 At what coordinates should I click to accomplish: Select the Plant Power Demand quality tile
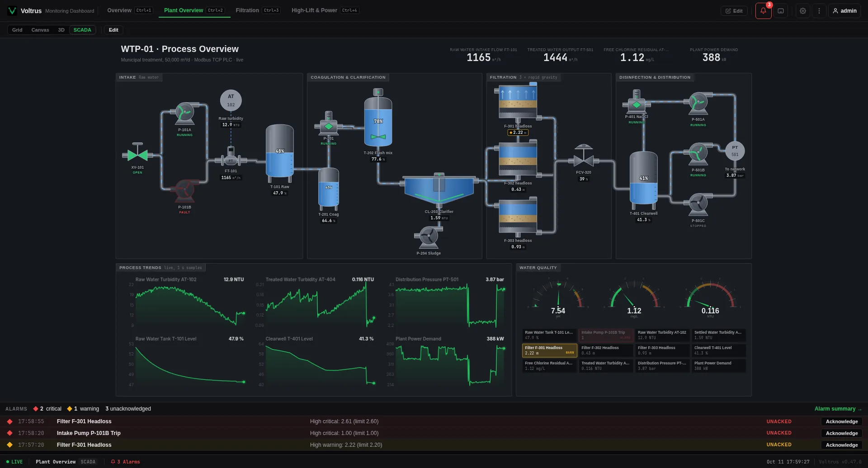(719, 366)
